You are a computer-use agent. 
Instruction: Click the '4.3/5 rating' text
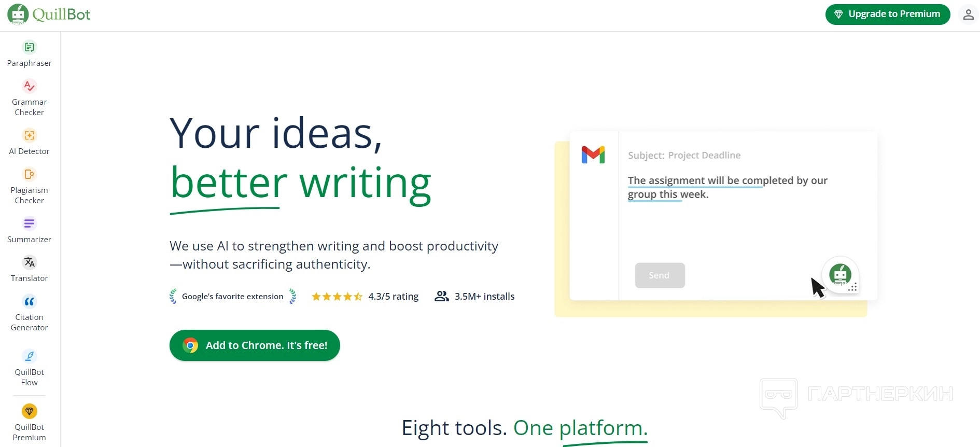(x=394, y=297)
